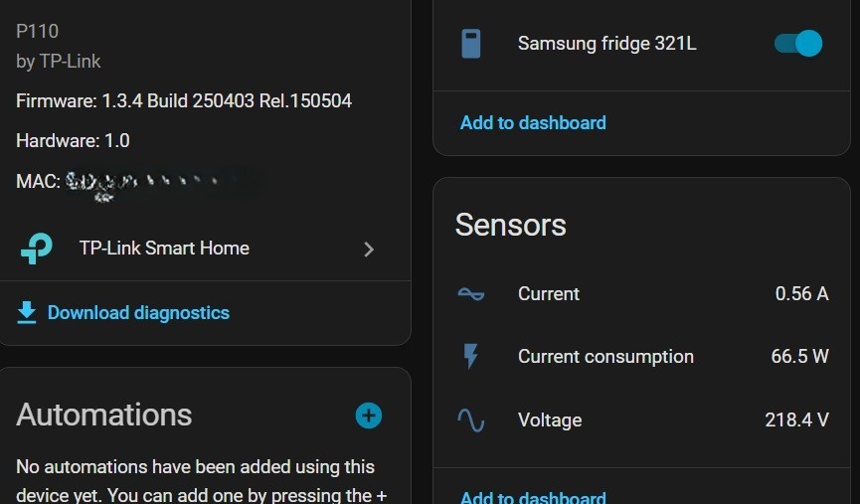Click the 0.56 A current reading

click(x=801, y=294)
